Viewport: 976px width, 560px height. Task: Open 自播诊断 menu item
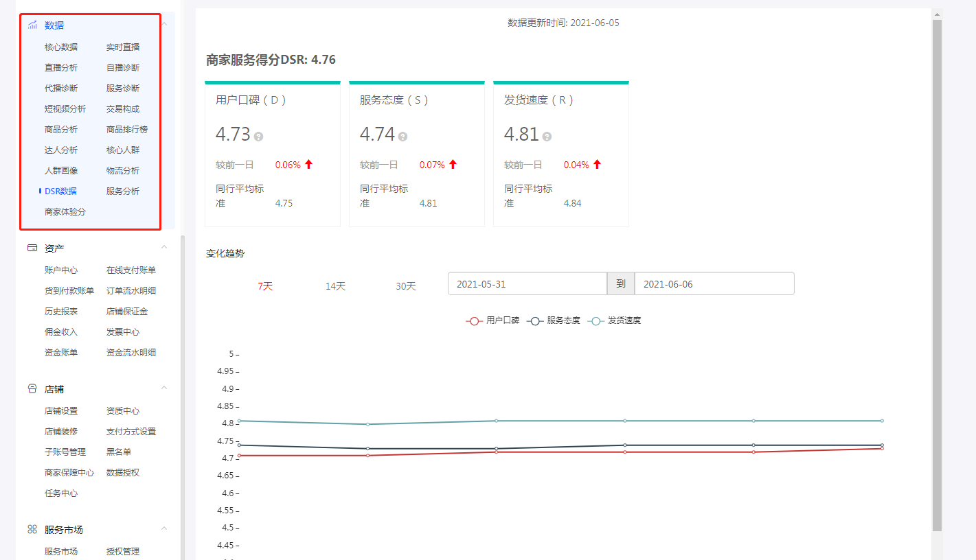[x=123, y=68]
